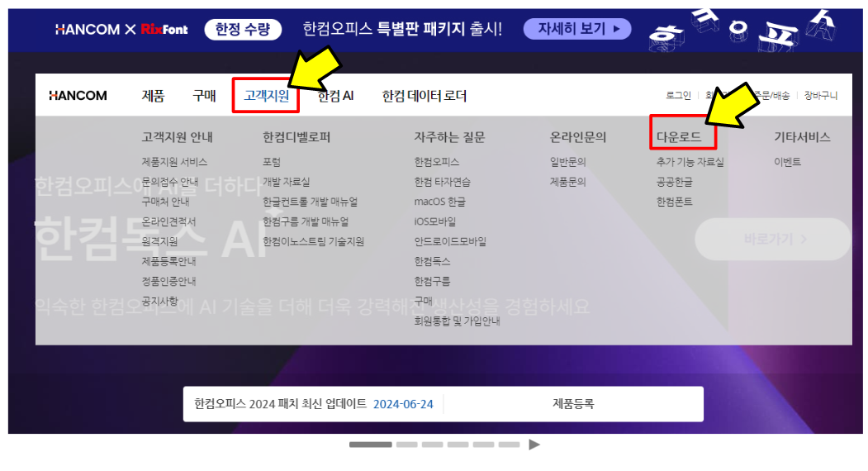Select the second slide indicator bar
868x471 pixels.
(407, 445)
